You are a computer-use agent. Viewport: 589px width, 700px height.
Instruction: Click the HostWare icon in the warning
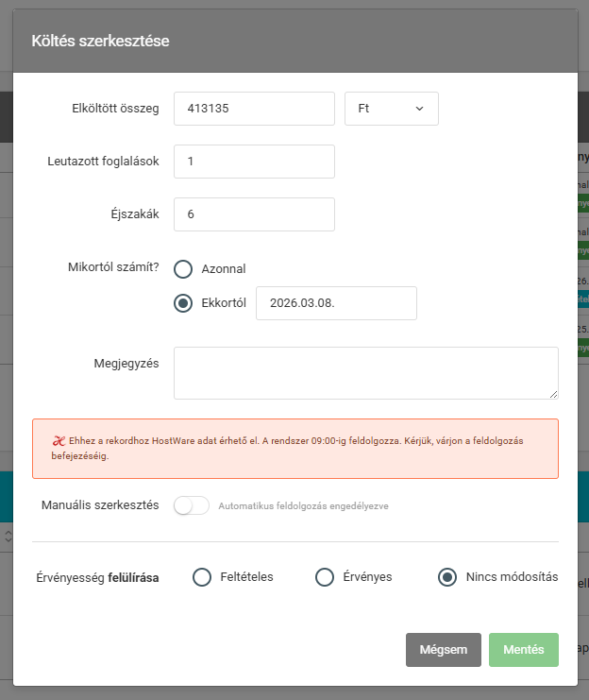tap(58, 440)
